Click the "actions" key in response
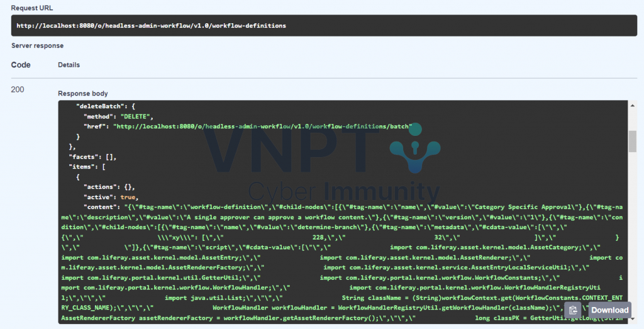The width and height of the screenshot is (644, 329). (x=99, y=187)
